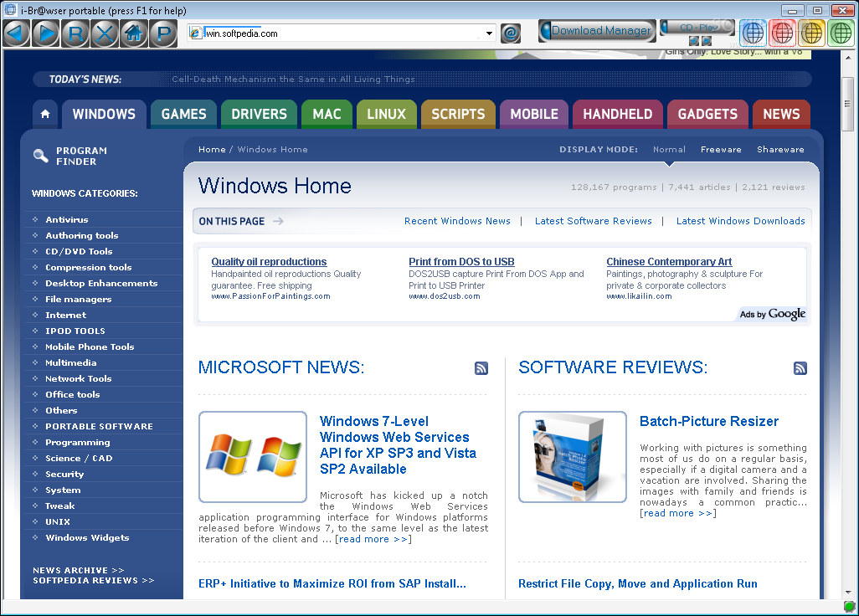This screenshot has height=616, width=859.
Task: Switch to the GADGETS tab
Action: (707, 114)
